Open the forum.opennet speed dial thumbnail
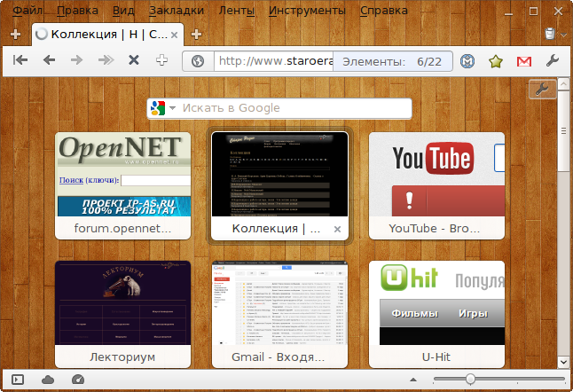The image size is (573, 392). [x=122, y=185]
